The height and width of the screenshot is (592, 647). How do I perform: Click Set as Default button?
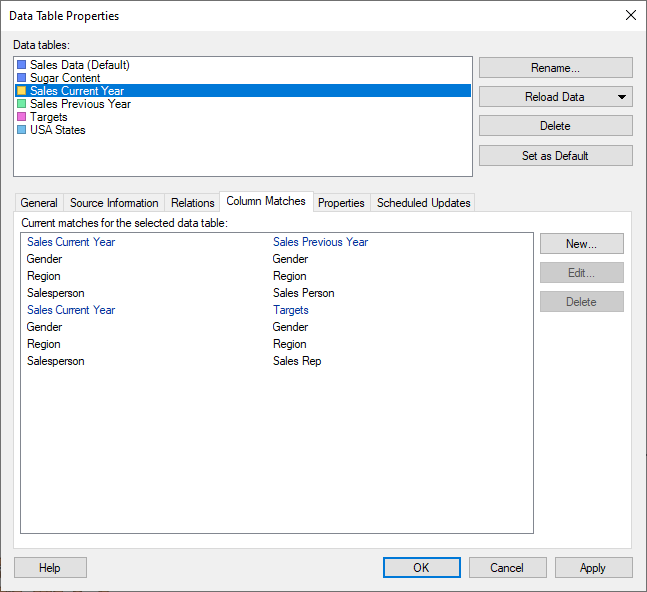(x=555, y=156)
